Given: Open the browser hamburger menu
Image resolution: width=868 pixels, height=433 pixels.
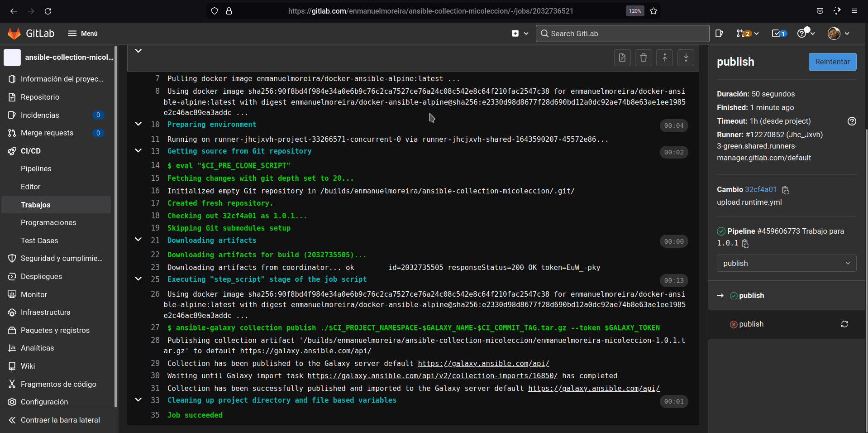Looking at the screenshot, I should (x=854, y=11).
